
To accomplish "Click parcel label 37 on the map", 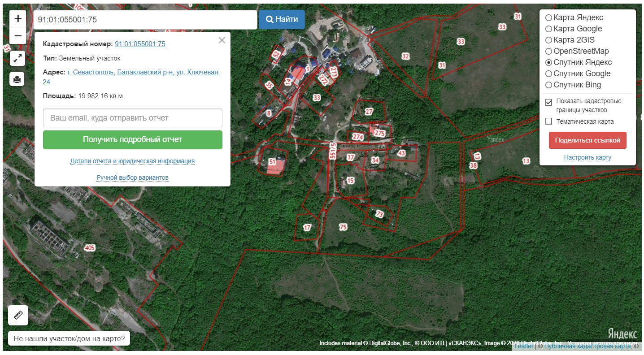I will click(x=351, y=157).
